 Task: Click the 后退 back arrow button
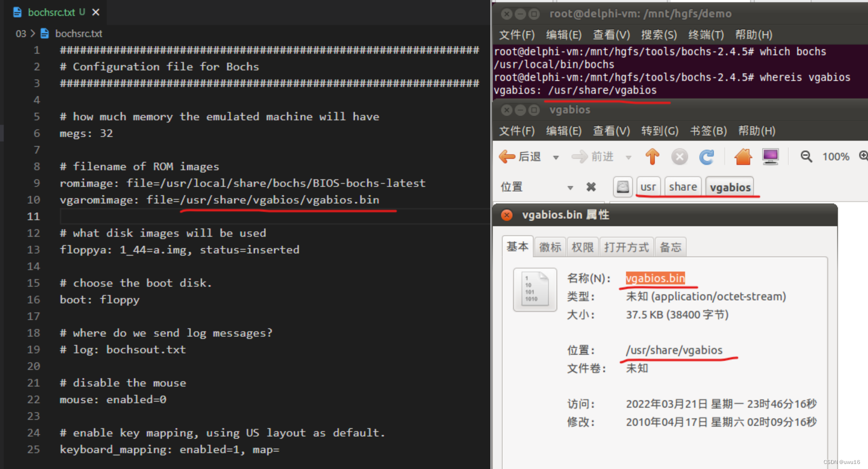520,157
